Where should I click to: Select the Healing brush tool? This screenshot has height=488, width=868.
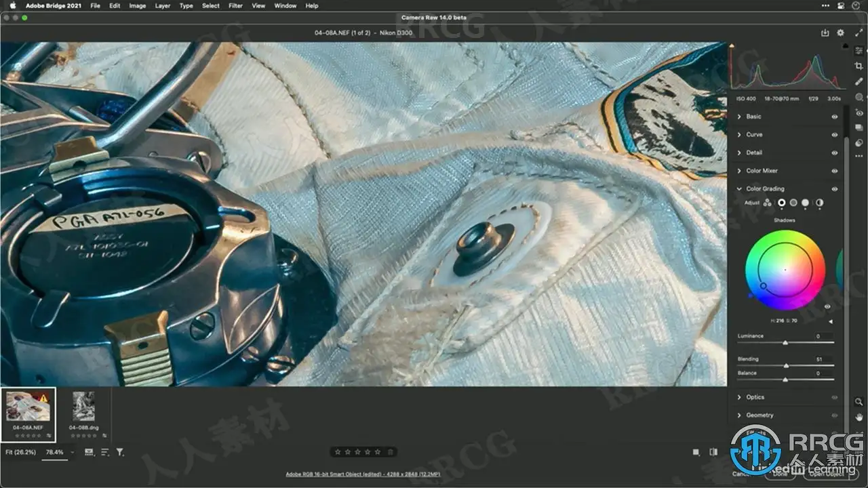(x=859, y=81)
